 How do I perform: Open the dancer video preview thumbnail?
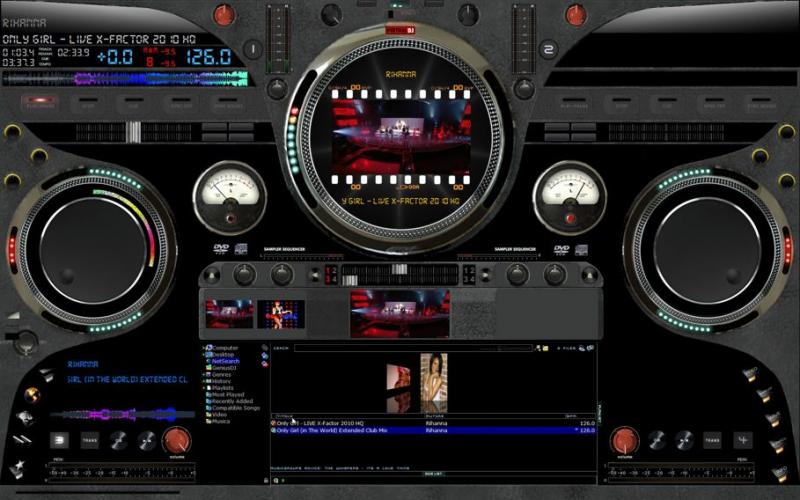click(281, 314)
